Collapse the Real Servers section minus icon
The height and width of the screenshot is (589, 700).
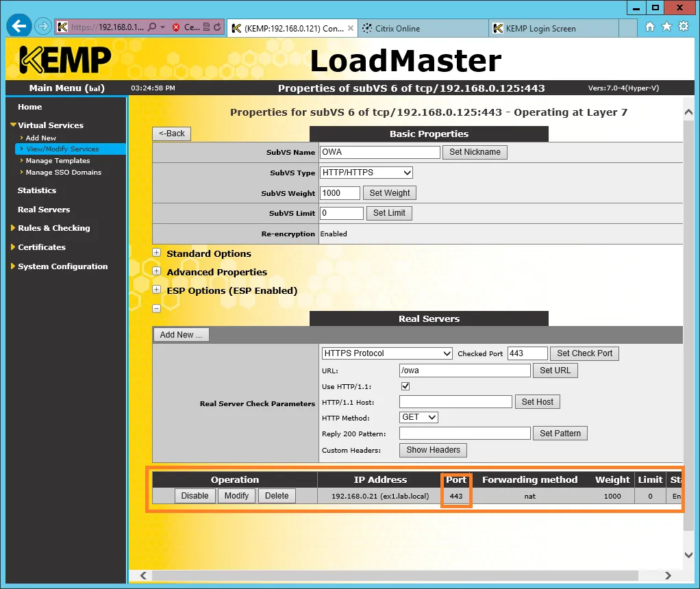coord(156,308)
